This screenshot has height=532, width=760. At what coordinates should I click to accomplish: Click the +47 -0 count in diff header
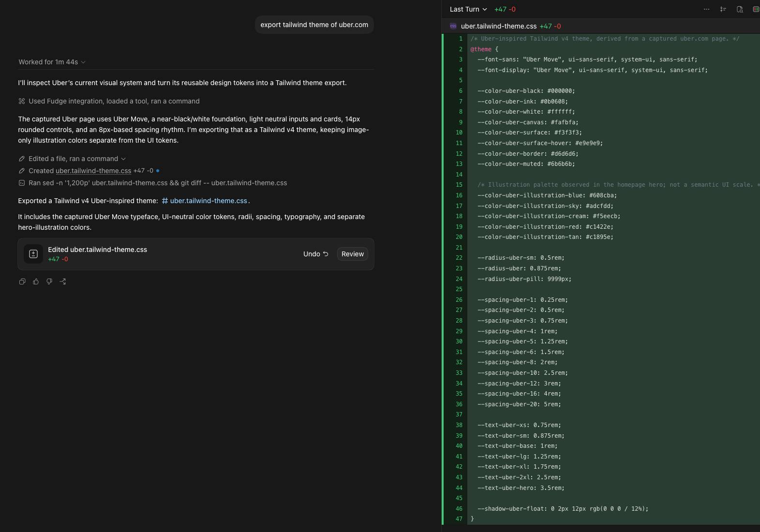point(505,9)
